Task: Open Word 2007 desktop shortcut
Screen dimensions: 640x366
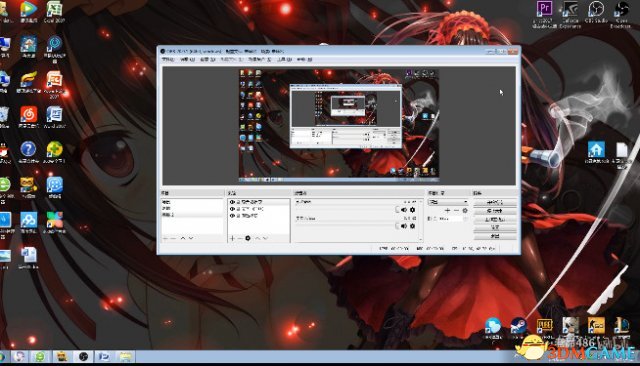Action: [x=54, y=117]
